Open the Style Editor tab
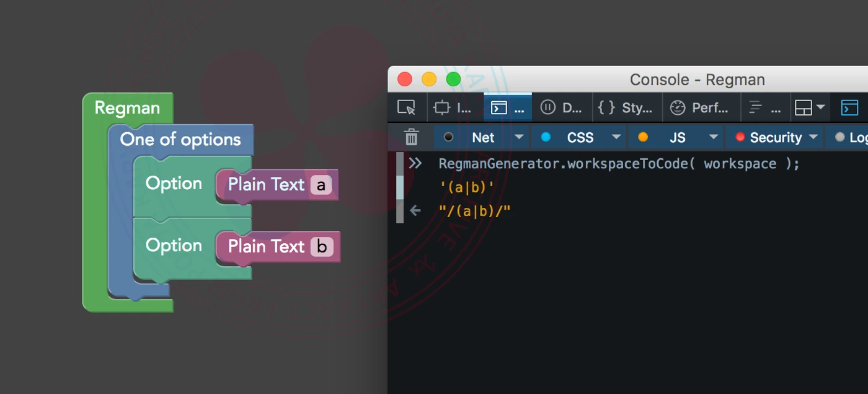Image resolution: width=868 pixels, height=394 pixels. (x=626, y=108)
